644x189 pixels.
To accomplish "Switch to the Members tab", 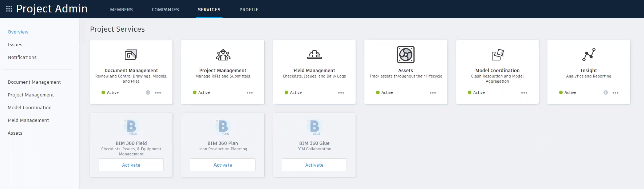I will 121,9.
